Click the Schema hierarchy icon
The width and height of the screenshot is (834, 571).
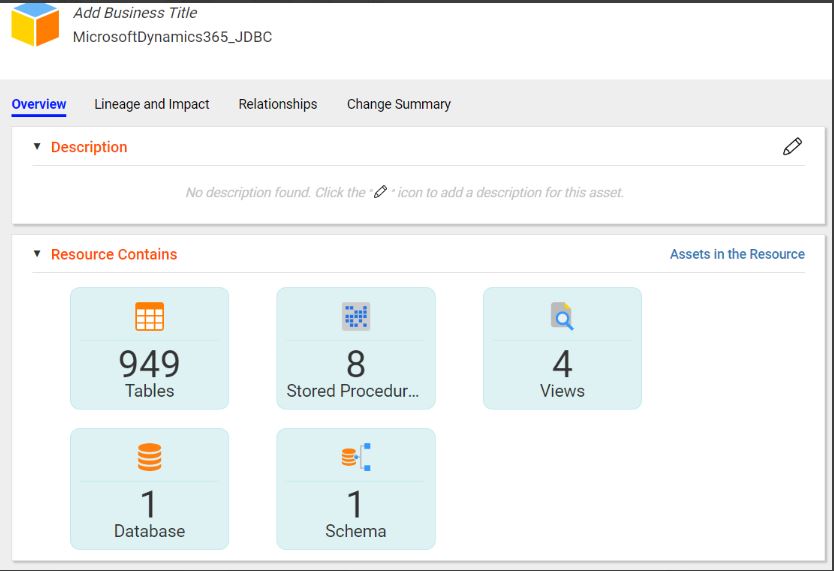(356, 457)
